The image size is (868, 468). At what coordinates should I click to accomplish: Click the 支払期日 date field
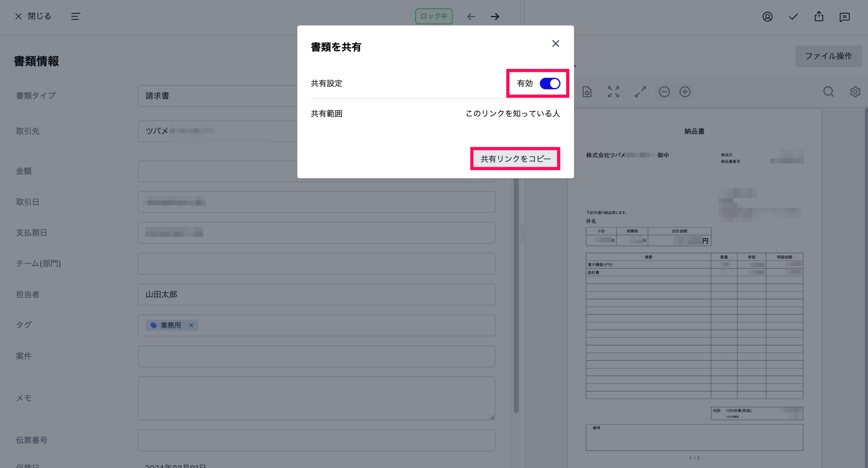[316, 233]
